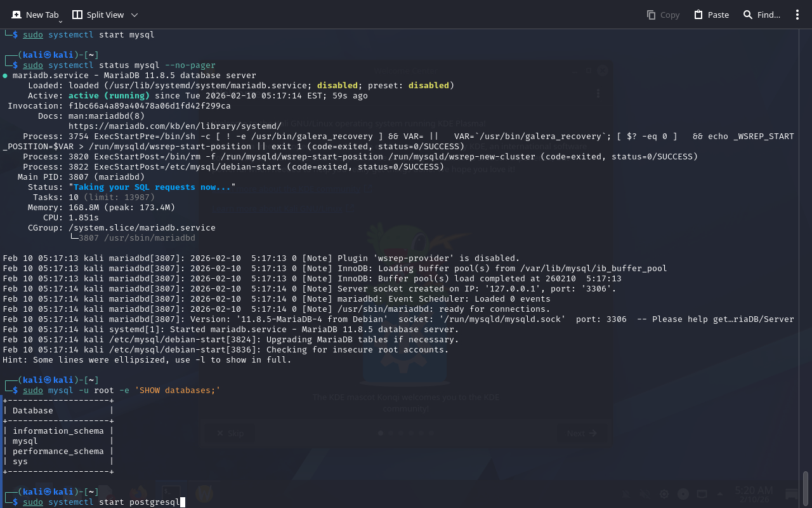Open the Find search bar
812x508 pixels.
point(762,15)
